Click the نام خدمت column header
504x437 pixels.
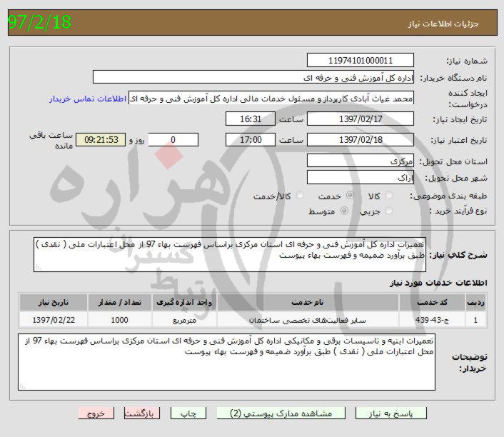[x=308, y=303]
